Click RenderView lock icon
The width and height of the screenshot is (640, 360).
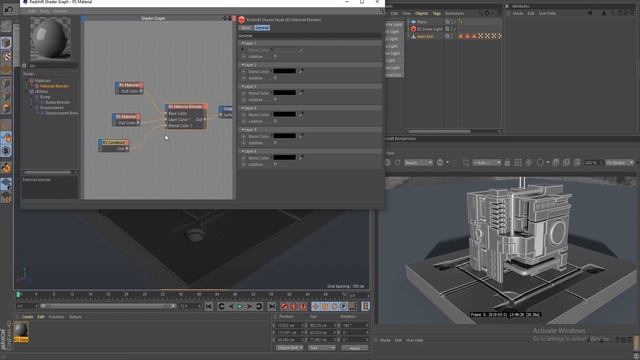click(507, 162)
